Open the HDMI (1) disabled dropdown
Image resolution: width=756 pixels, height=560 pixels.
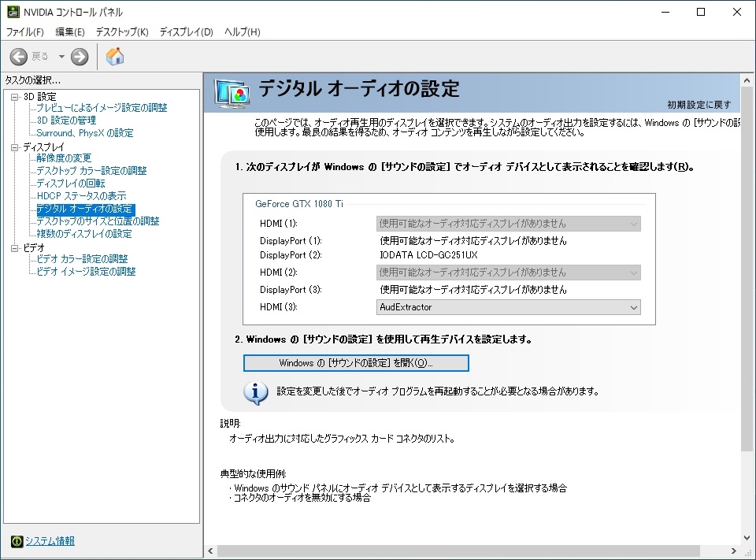508,224
